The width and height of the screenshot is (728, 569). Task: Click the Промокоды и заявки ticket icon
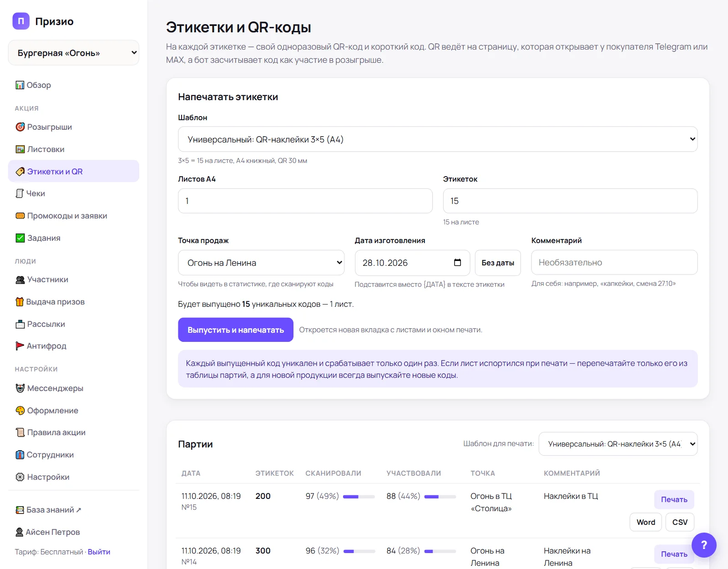tap(20, 216)
